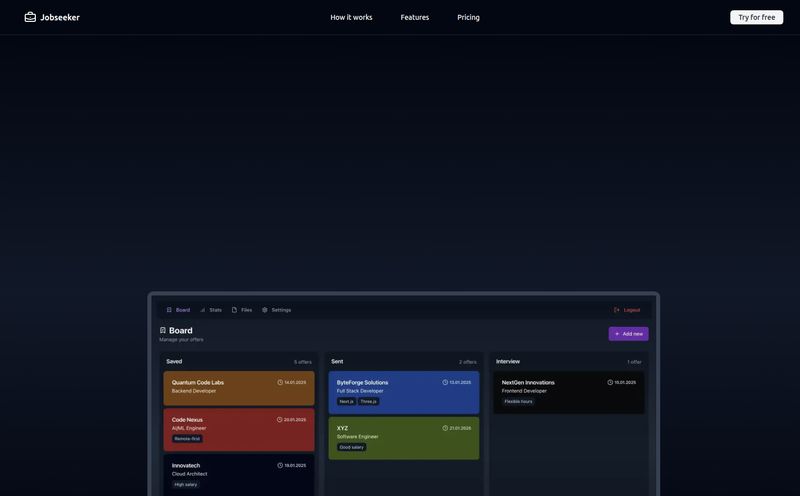Select the Next.js tag on ByteForge Solutions
The image size is (800, 496).
(346, 401)
